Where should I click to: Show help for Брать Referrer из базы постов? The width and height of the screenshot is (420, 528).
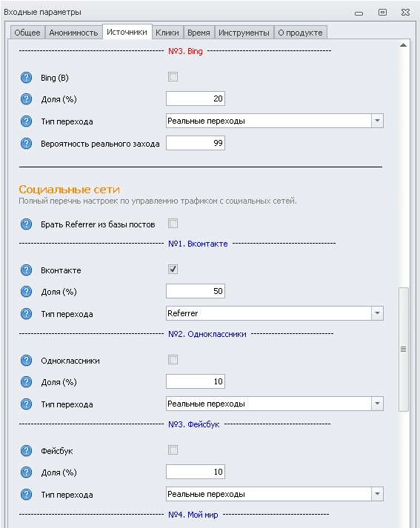coord(26,224)
